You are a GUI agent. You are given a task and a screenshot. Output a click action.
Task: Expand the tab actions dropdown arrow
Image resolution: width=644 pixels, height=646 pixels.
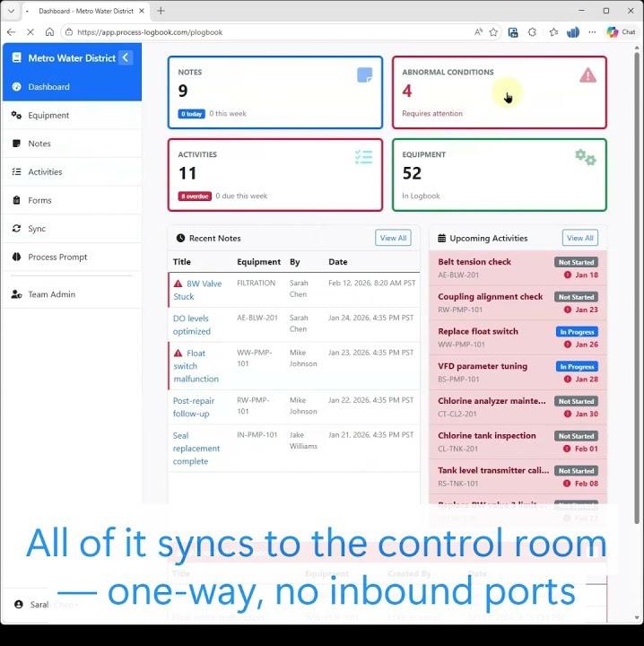(11, 11)
